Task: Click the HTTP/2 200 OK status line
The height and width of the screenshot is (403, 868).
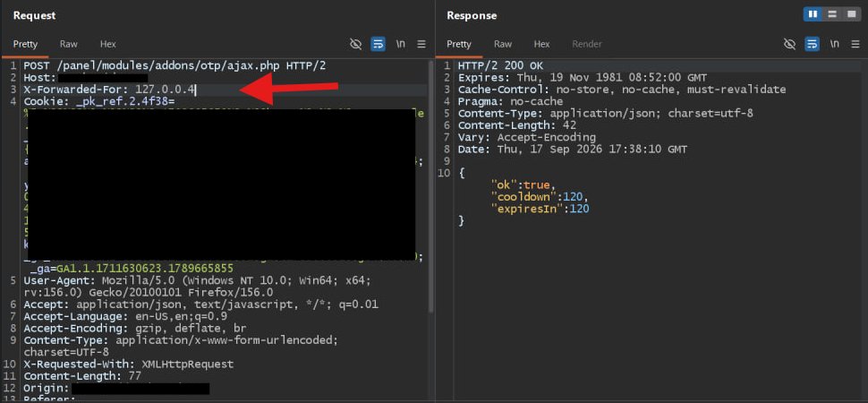Action: click(500, 66)
